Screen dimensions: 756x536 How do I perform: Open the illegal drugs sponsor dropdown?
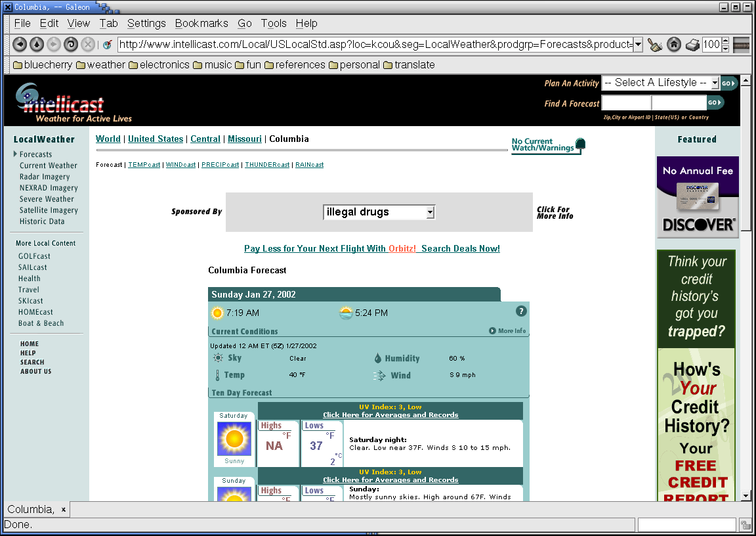(379, 212)
